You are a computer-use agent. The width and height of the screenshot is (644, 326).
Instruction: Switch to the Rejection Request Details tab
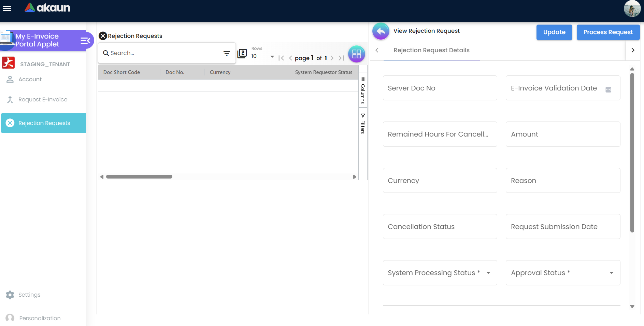pos(431,50)
